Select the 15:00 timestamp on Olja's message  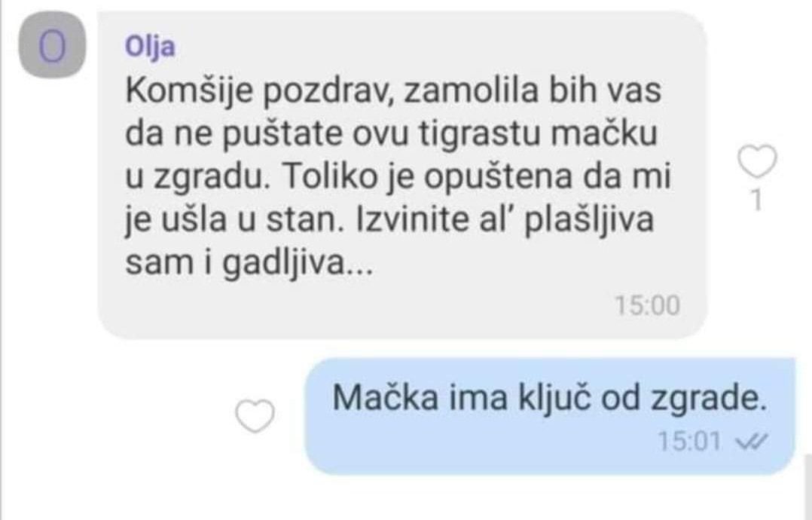click(647, 305)
